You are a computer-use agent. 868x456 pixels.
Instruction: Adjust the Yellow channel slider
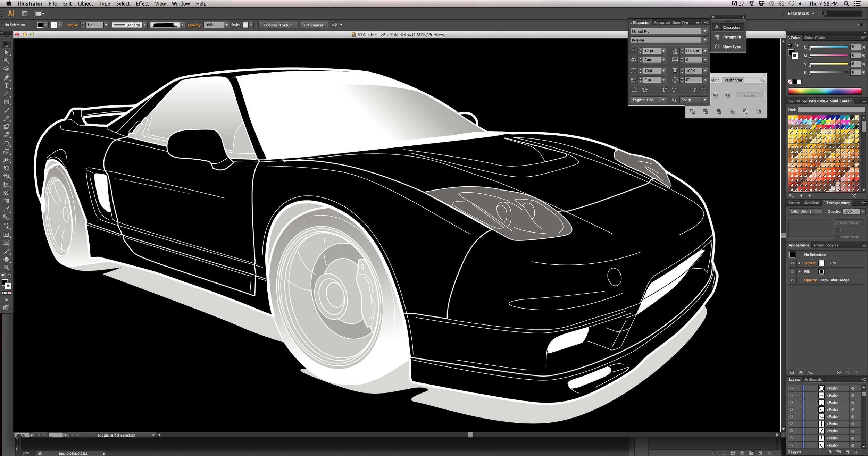coord(830,64)
